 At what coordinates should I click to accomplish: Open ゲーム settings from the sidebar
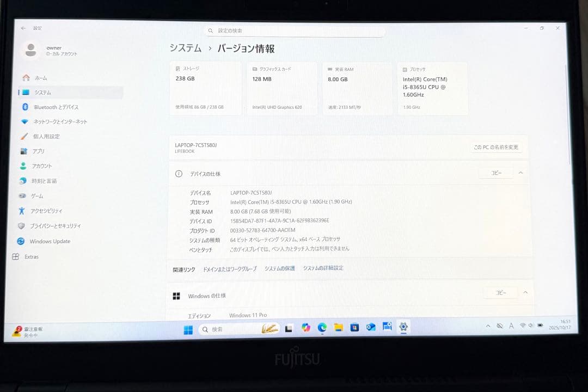click(x=41, y=196)
